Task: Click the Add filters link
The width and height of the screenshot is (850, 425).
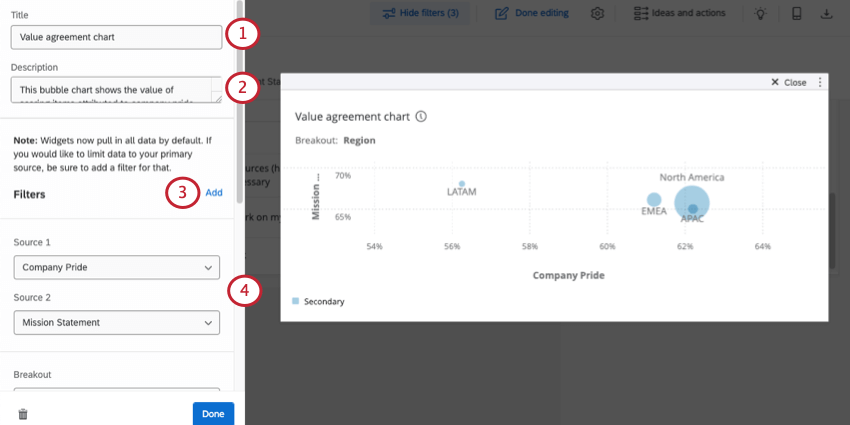Action: [x=214, y=193]
